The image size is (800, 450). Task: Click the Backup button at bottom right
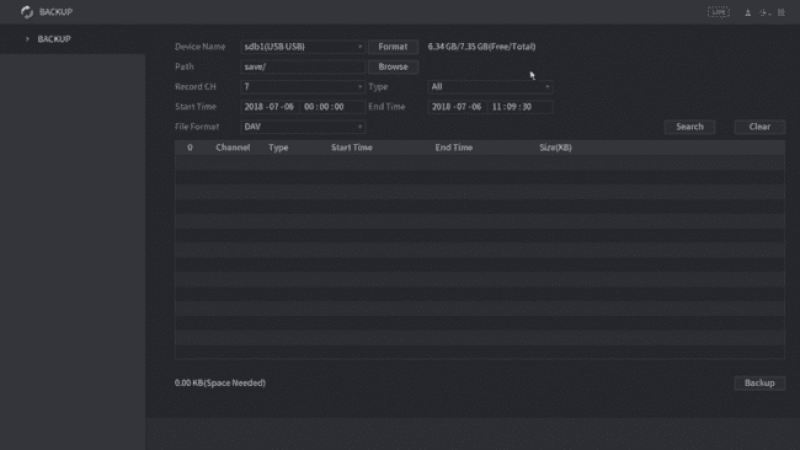tap(759, 383)
